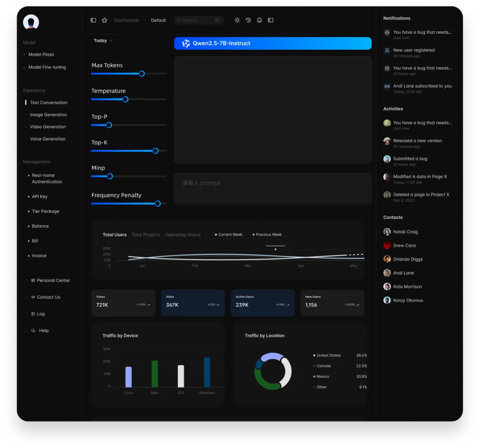Click the Active Users 239K card
The width and height of the screenshot is (479, 448).
pos(263,303)
